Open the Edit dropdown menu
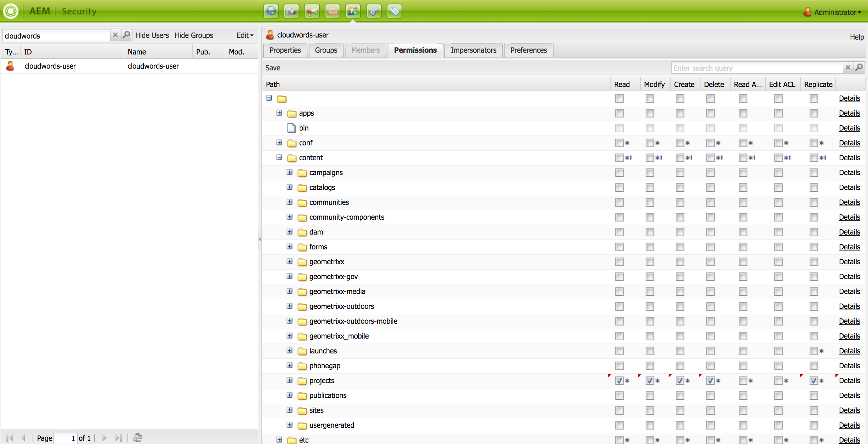 tap(245, 35)
